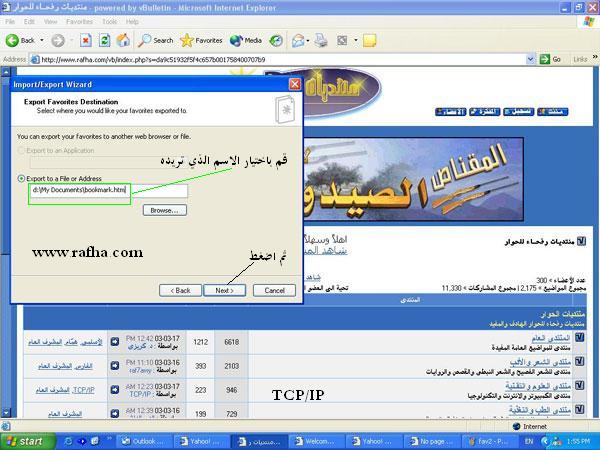Click the last-post arrow icon in 729 row

pos(114,414)
